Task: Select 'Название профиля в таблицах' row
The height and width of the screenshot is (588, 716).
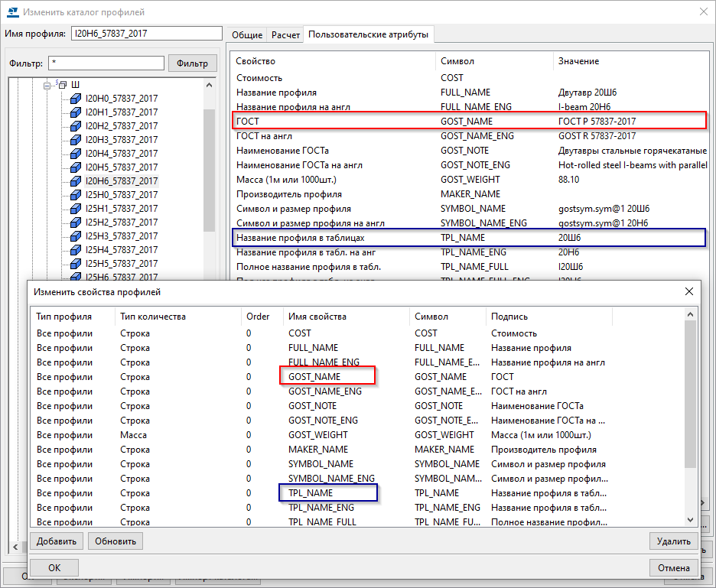Action: (469, 238)
